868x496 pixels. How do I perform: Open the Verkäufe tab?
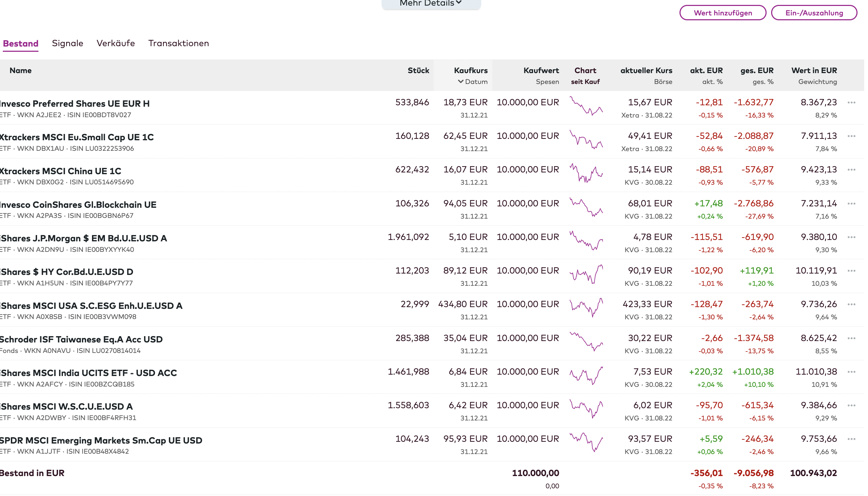(116, 43)
